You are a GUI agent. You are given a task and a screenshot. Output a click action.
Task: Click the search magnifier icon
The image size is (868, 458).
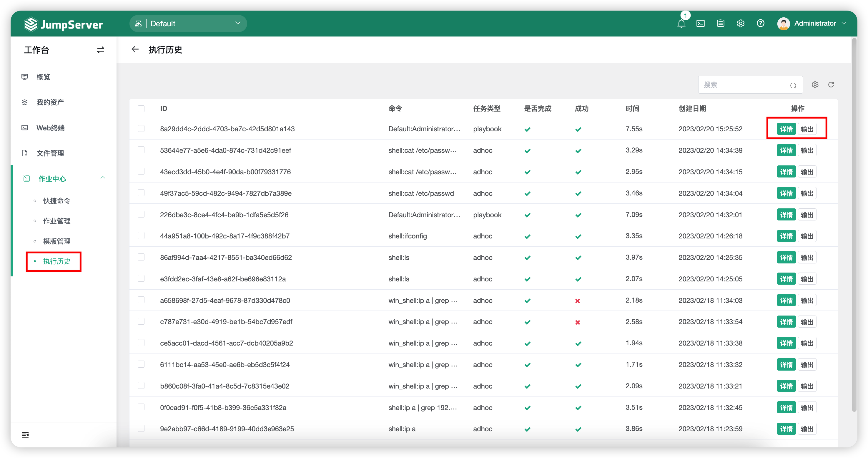point(793,85)
